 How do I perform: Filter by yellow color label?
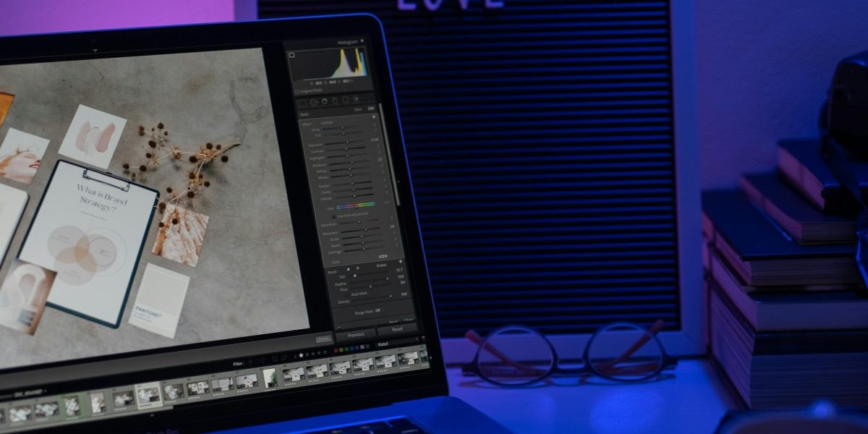click(x=341, y=349)
